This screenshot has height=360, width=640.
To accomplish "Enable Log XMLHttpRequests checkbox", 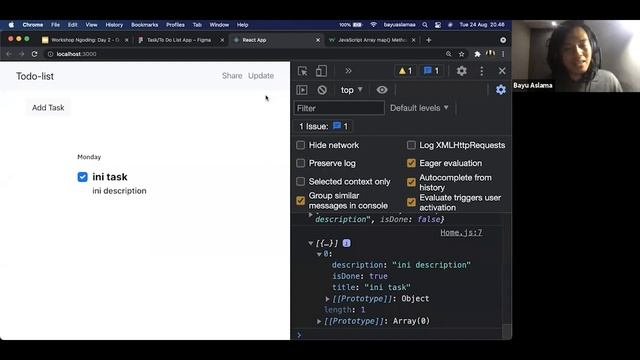I will pos(411,145).
